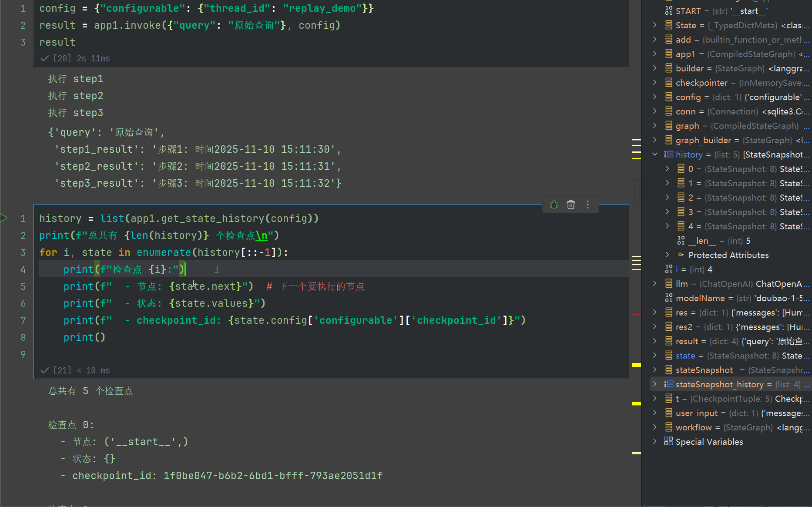Select the graph variable row
The image size is (812, 507).
730,126
